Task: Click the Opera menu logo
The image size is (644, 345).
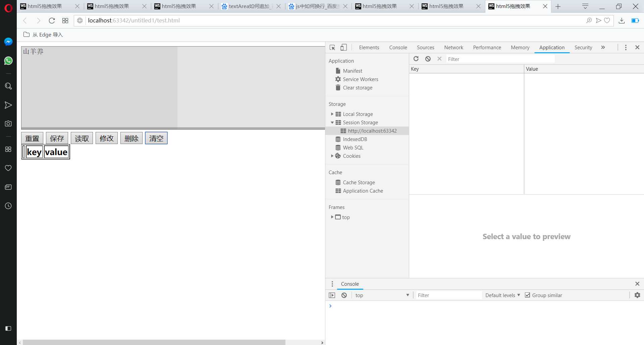Action: 8,8
